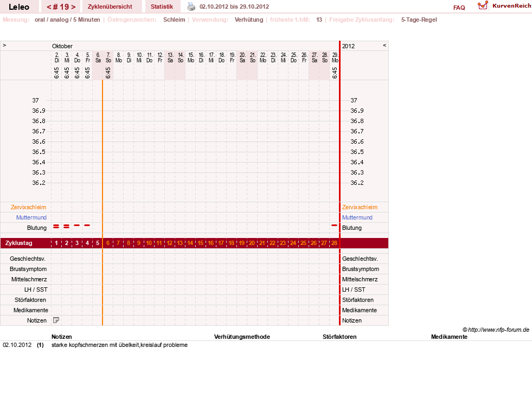Click the Verhütung value after Verwendung

coord(249,20)
